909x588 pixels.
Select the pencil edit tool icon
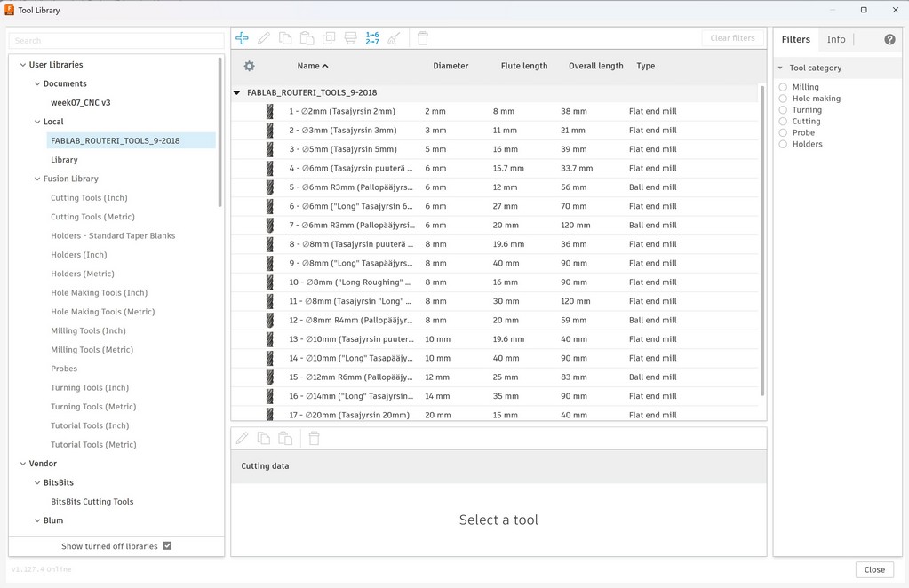click(263, 37)
